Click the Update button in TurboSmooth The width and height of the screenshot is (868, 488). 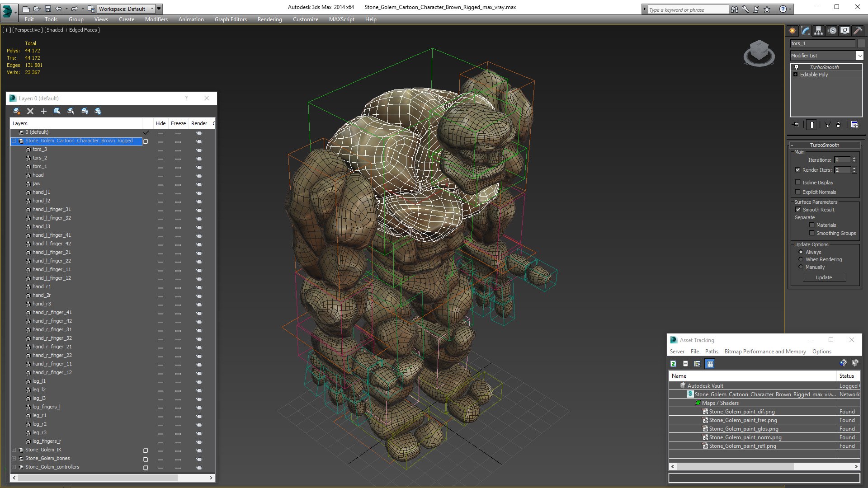(x=824, y=277)
